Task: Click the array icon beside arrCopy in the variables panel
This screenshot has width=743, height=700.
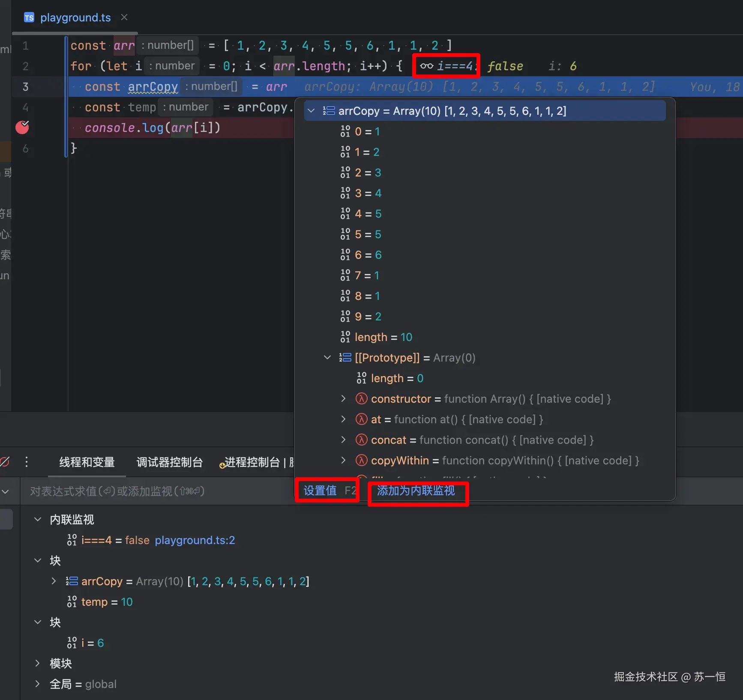Action: [x=72, y=581]
